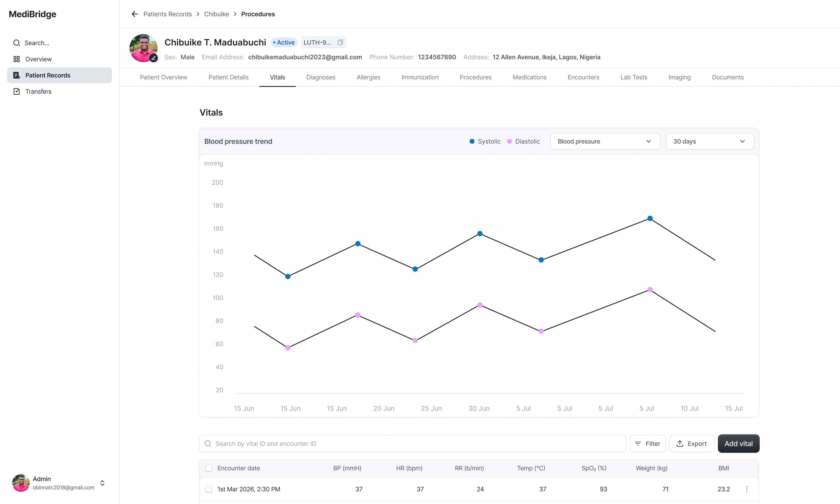Open the 30 days range dropdown
Image resolution: width=840 pixels, height=504 pixels.
710,141
